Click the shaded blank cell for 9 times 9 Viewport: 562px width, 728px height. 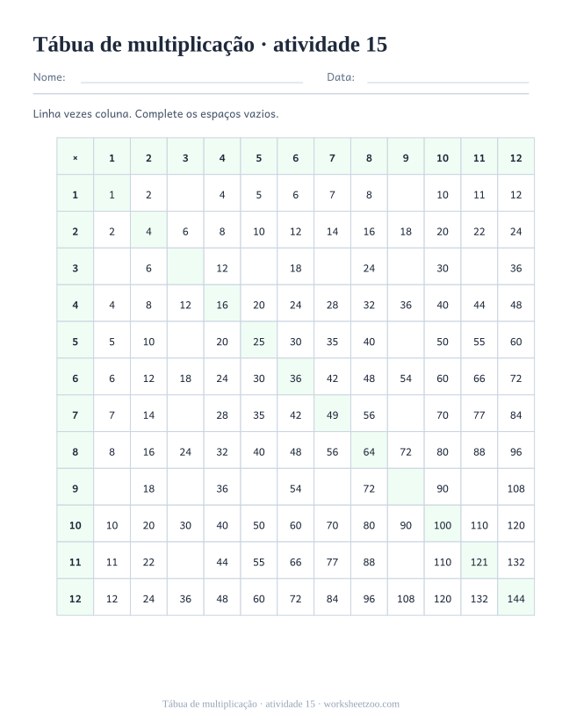coord(406,488)
